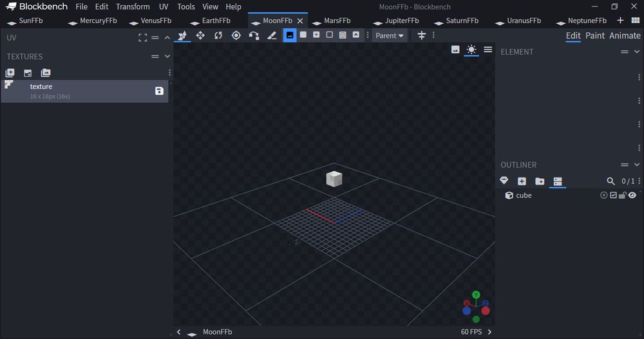Open Textures panel three-dot menu
Screen dimensions: 644x339
tap(169, 73)
